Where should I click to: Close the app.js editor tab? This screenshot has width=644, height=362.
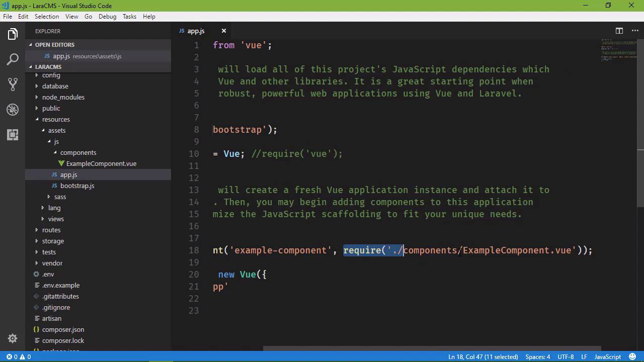coord(224,31)
